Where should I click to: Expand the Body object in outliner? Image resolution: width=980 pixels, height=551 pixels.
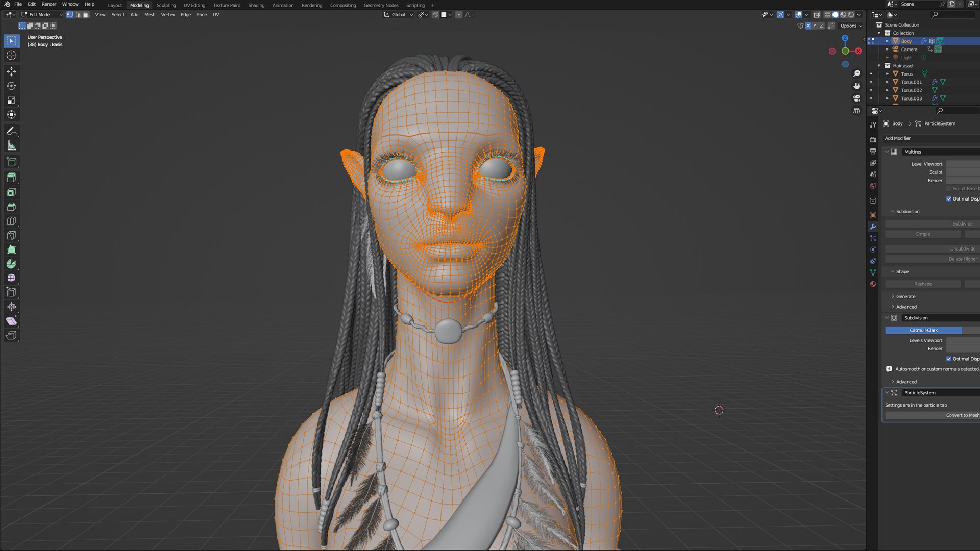coord(887,41)
